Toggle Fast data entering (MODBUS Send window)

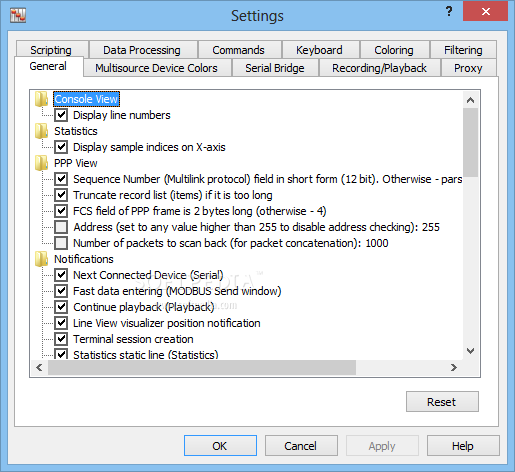coord(61,291)
